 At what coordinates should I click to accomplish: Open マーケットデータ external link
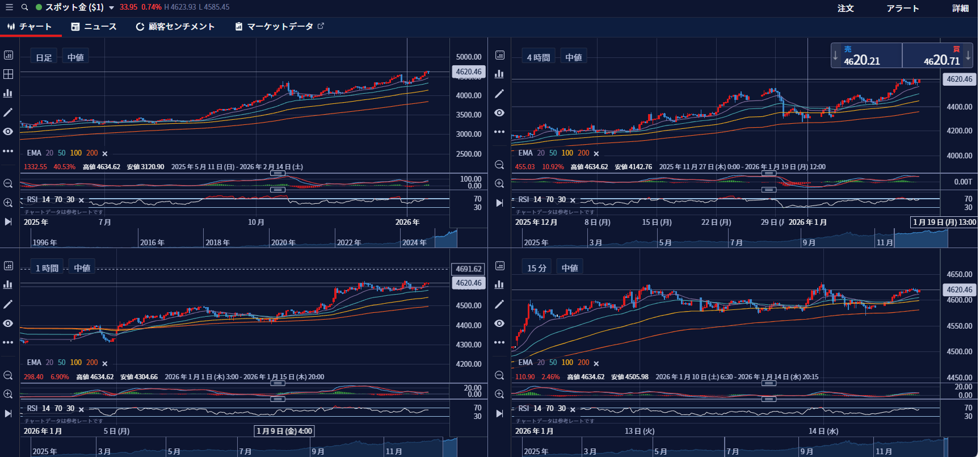[279, 27]
